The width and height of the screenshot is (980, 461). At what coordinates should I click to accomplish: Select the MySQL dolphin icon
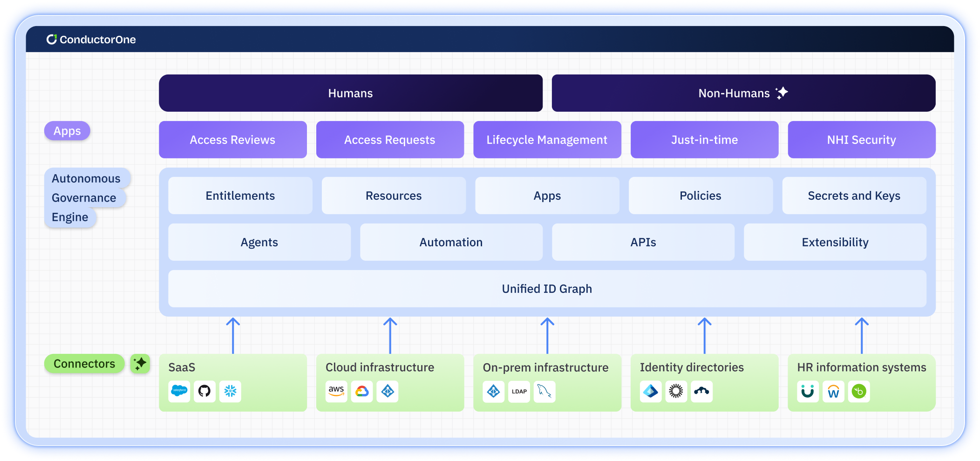pyautogui.click(x=544, y=392)
